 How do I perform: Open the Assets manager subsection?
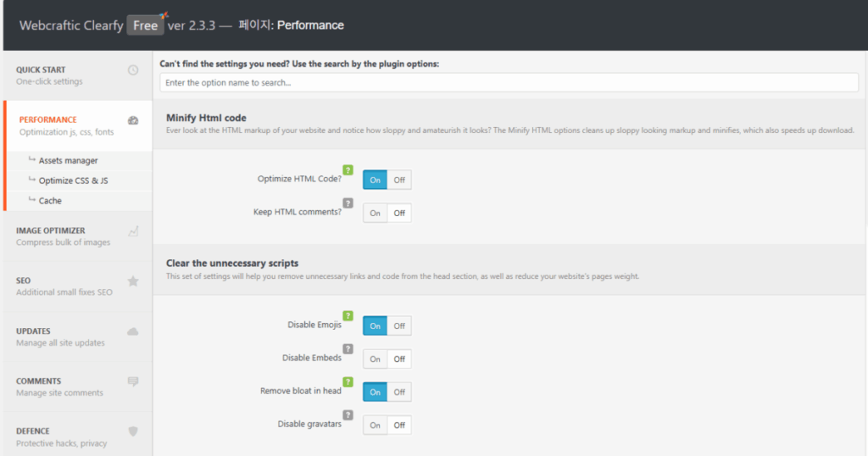point(68,160)
